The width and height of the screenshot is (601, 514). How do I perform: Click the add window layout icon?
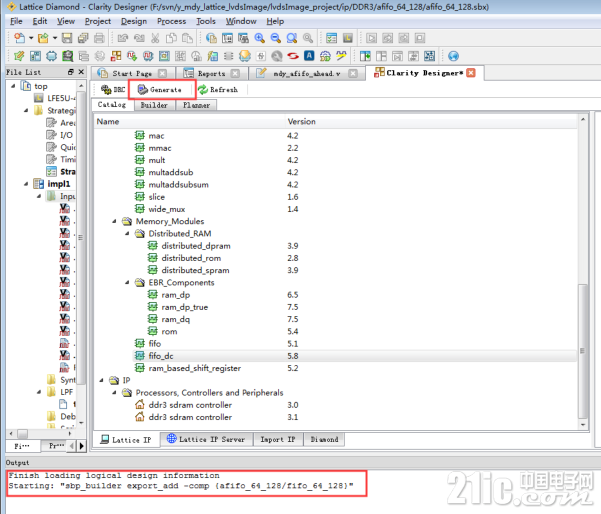click(365, 56)
